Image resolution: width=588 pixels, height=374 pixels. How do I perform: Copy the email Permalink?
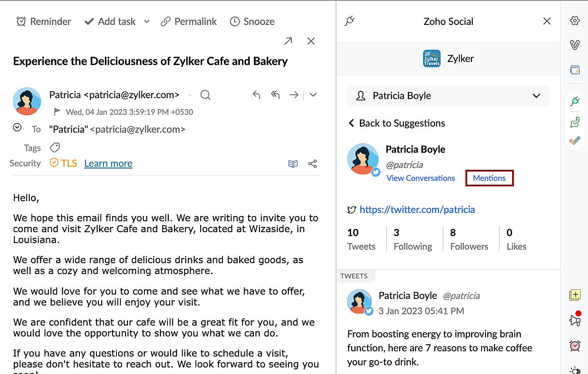pos(188,21)
